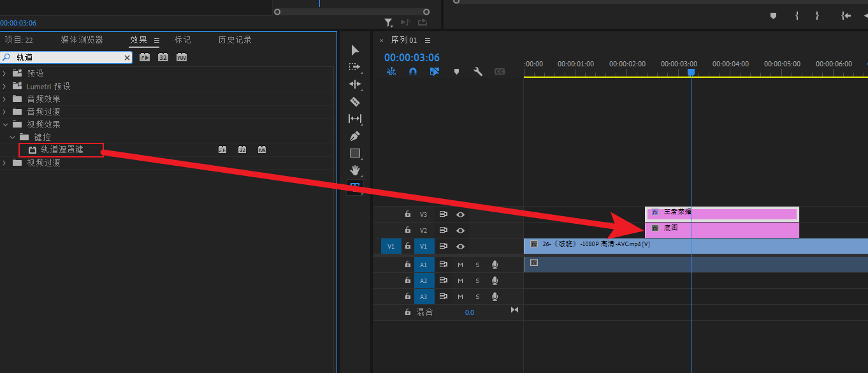868x373 pixels.
Task: Collapse the 视频效果 folder
Action: (x=5, y=124)
